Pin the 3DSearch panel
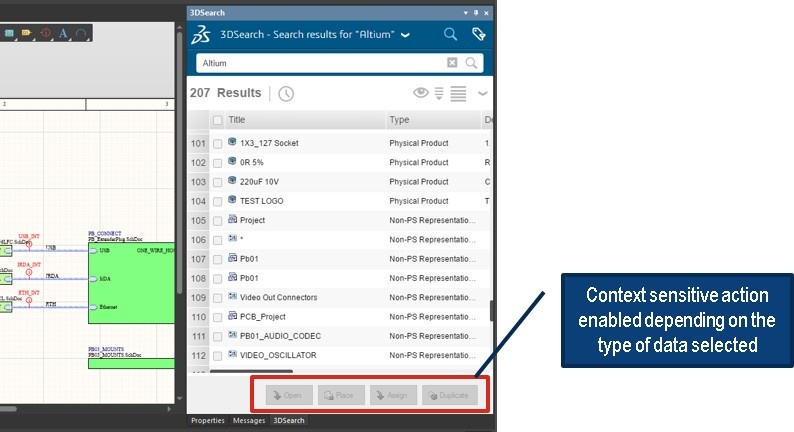The width and height of the screenshot is (794, 432). tap(476, 13)
